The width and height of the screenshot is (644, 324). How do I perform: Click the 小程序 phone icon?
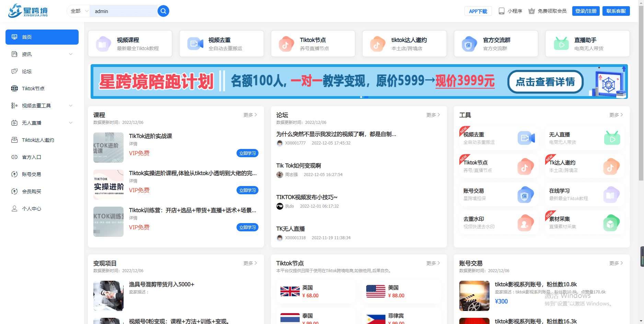click(502, 11)
